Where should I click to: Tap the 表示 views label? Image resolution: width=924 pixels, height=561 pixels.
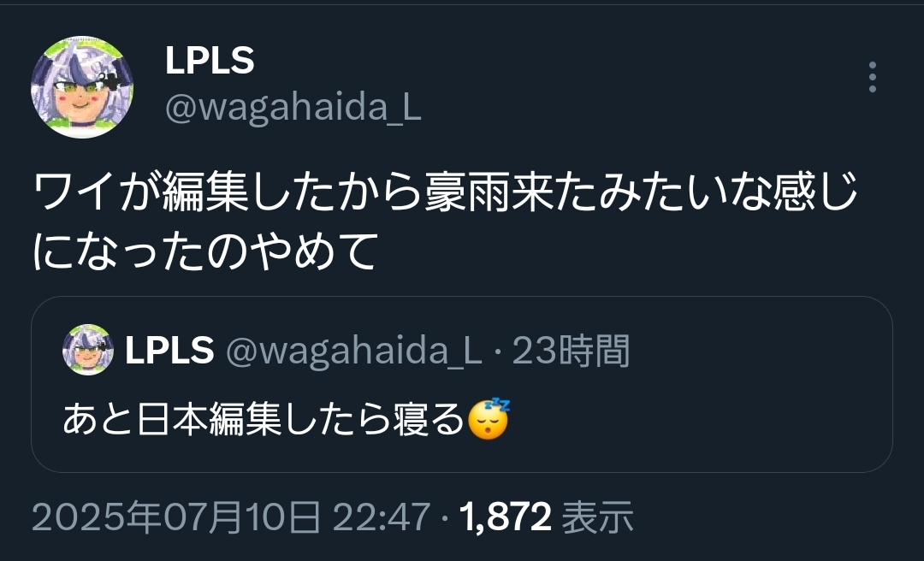[x=597, y=517]
